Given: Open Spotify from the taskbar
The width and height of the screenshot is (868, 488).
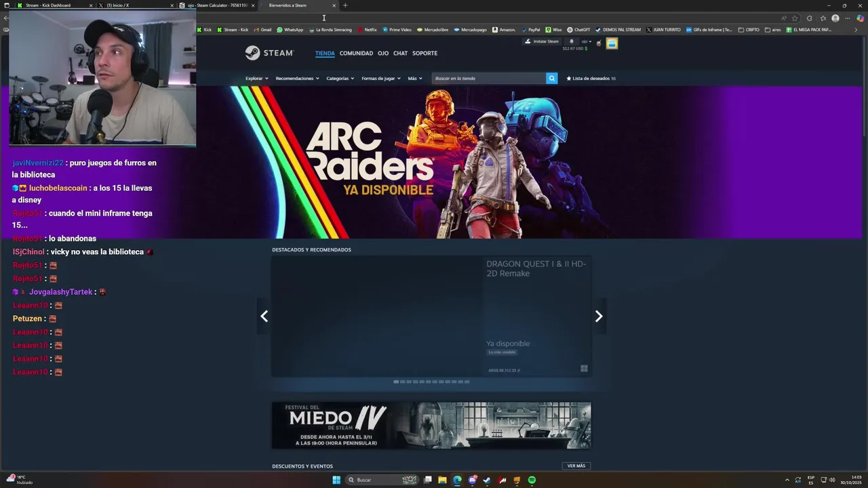Looking at the screenshot, I should pos(532,480).
